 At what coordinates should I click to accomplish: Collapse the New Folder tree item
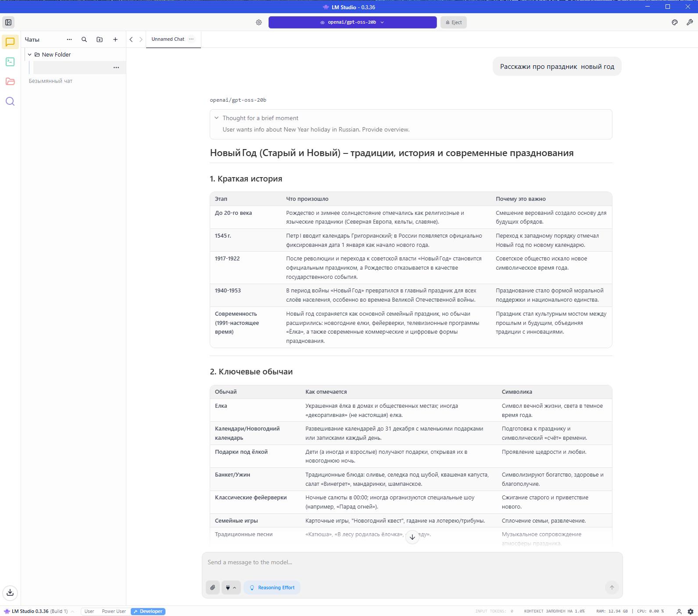point(30,55)
